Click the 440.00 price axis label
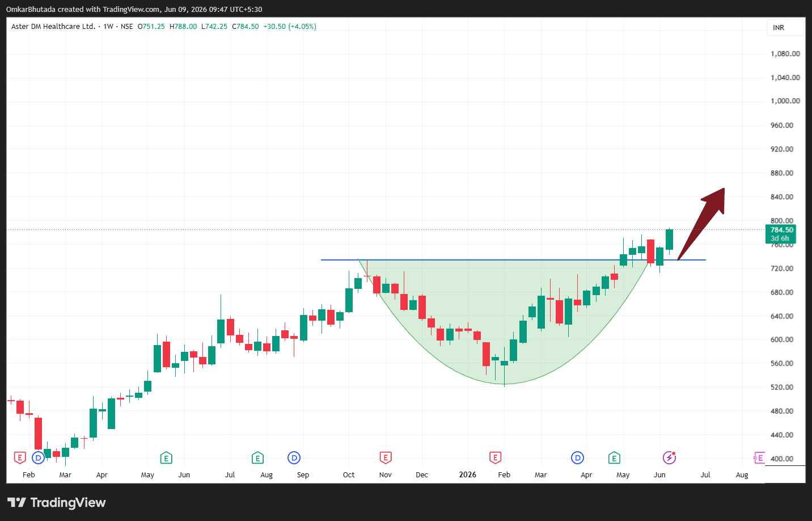The image size is (812, 521). [x=782, y=435]
